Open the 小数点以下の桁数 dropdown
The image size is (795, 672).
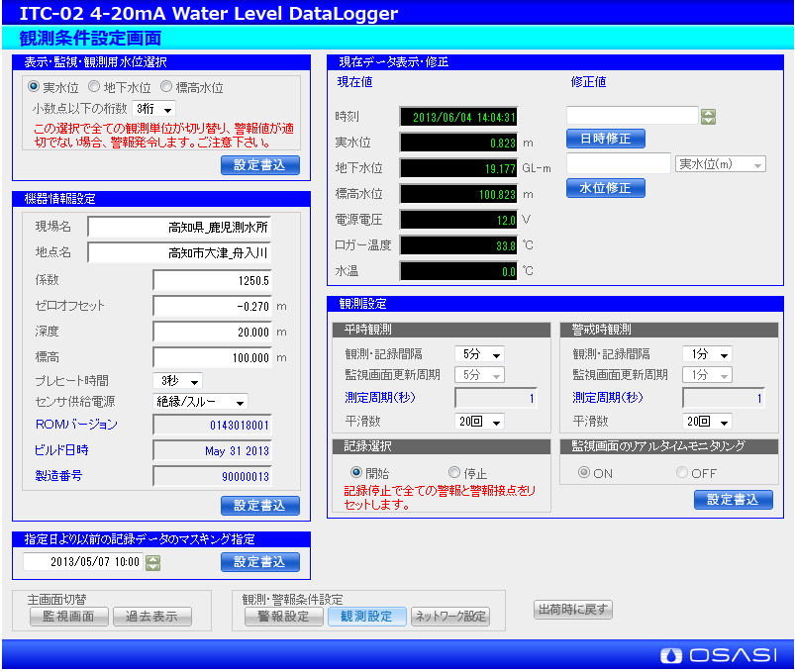(153, 109)
